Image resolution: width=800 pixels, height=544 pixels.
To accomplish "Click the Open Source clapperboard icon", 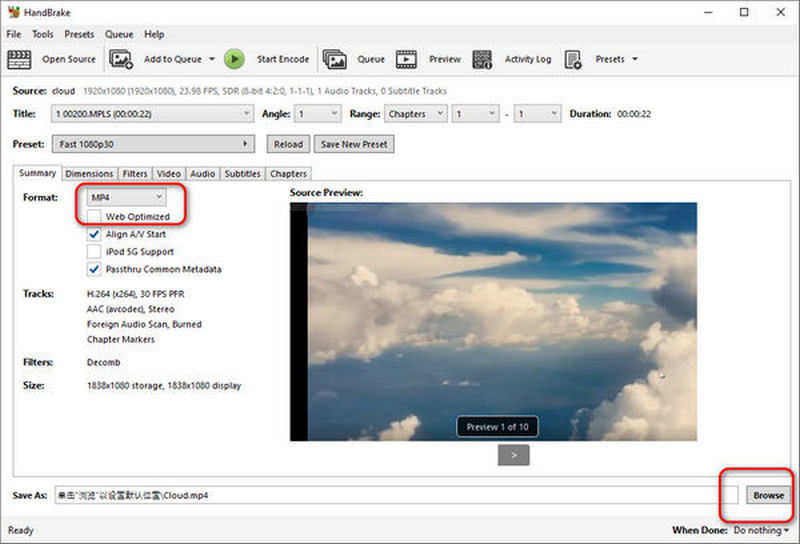I will 19,59.
